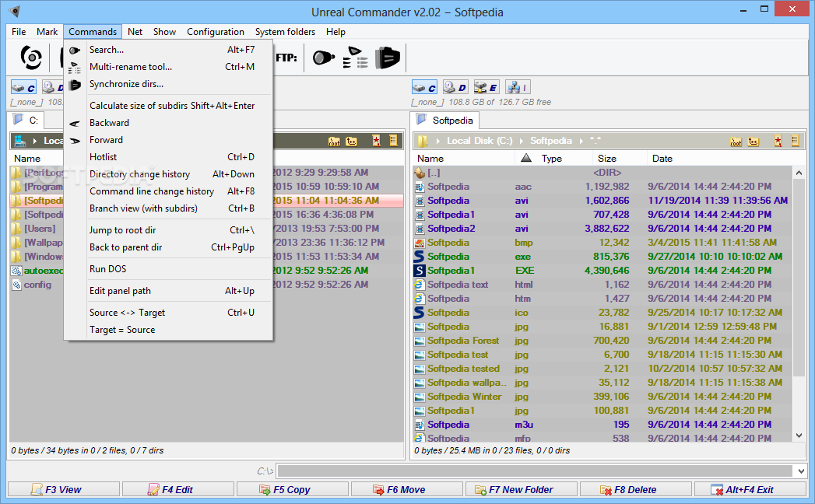Click the history scroll icon in the left path bar
This screenshot has width=815, height=504.
[393, 141]
